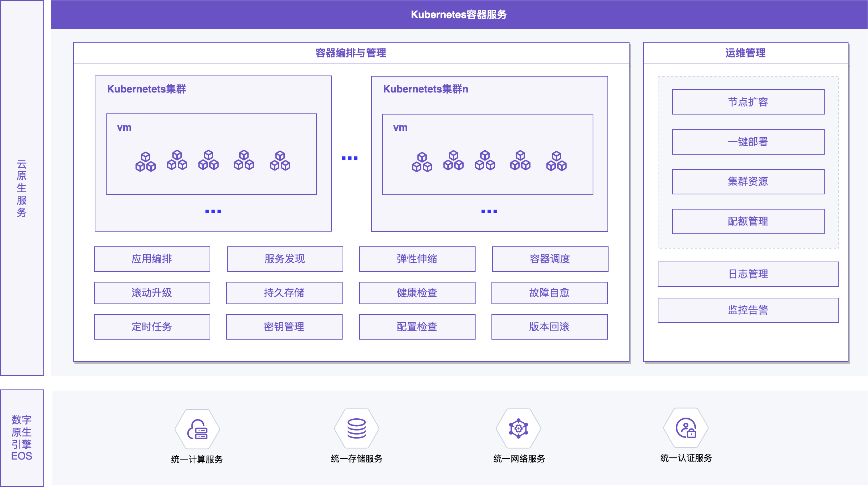Click the 数字原生引擎EOS side label
Viewport: 868px width, 487px height.
click(22, 438)
